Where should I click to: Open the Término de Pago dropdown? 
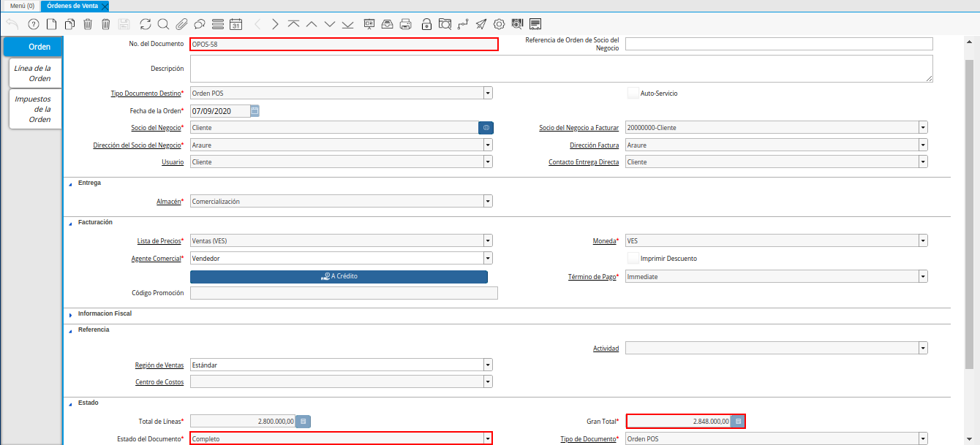923,277
